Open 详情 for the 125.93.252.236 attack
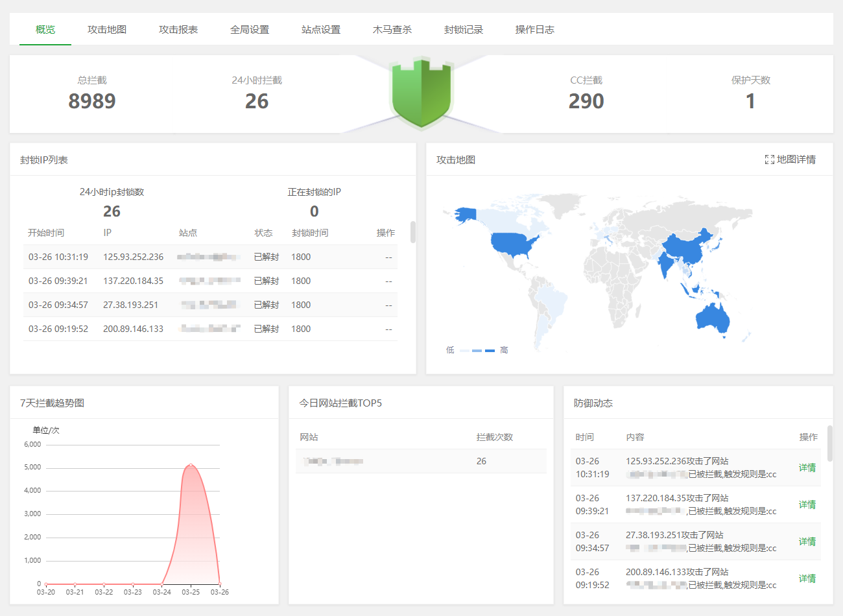This screenshot has width=843, height=616. [807, 468]
